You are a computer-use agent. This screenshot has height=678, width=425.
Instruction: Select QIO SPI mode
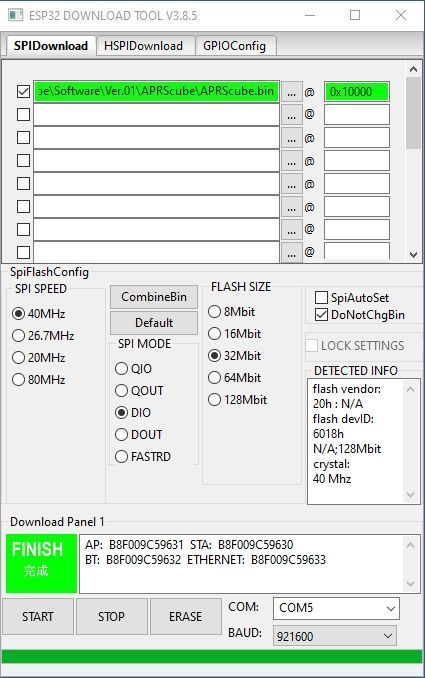pos(121,369)
